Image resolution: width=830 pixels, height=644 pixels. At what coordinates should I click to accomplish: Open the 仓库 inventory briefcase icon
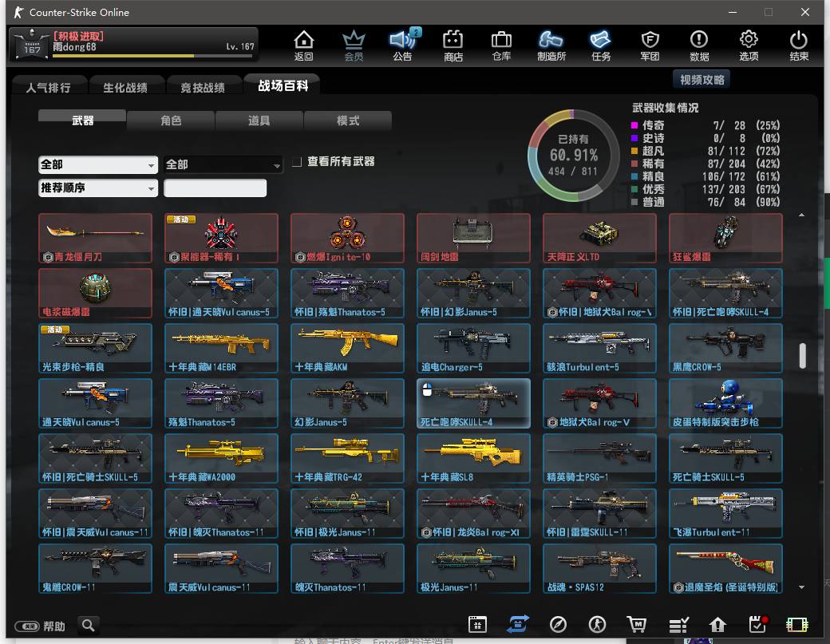[501, 45]
